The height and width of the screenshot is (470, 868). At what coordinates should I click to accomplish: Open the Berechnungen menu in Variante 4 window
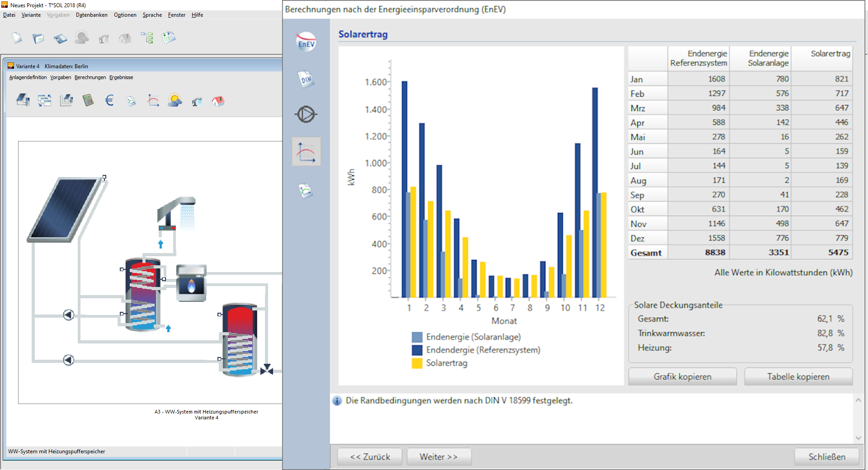tap(90, 77)
